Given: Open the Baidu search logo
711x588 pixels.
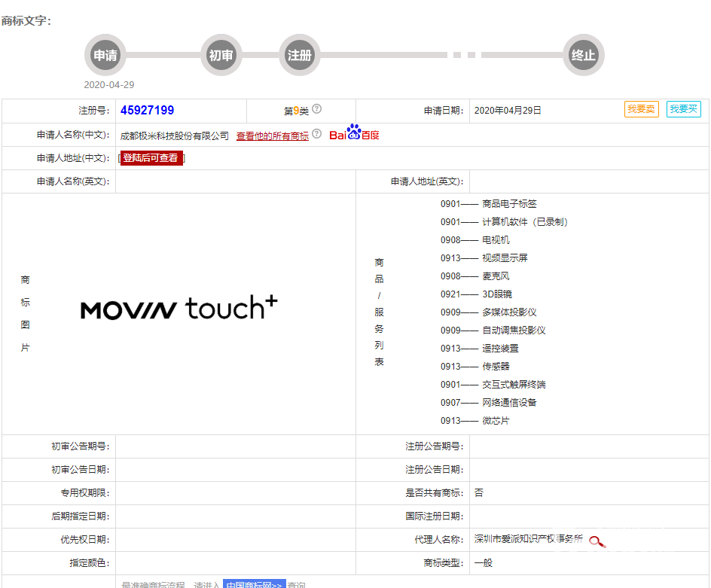Looking at the screenshot, I should [x=354, y=133].
